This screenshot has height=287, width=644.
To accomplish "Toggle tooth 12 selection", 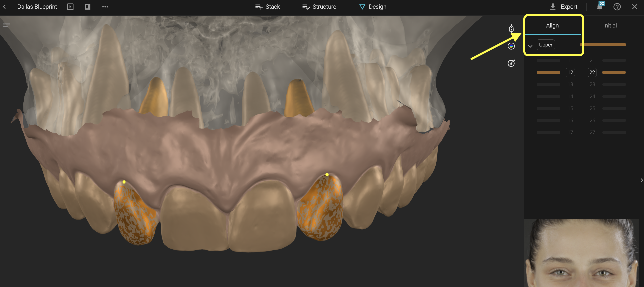I will pyautogui.click(x=570, y=73).
